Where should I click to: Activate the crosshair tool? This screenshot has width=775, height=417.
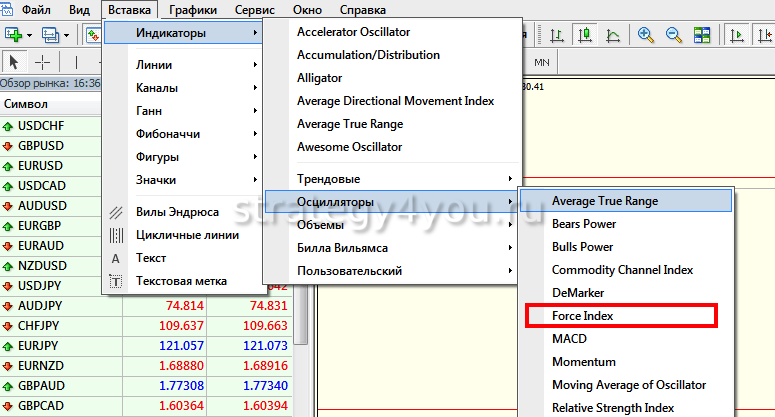tap(42, 62)
